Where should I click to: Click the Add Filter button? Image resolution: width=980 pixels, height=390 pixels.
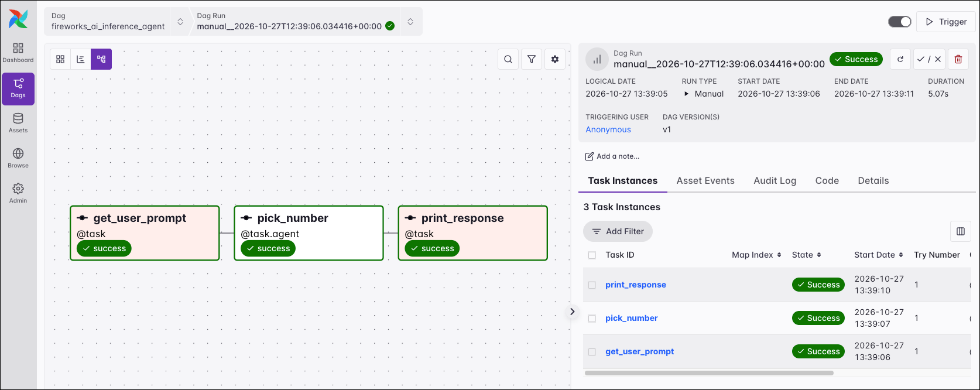point(618,231)
